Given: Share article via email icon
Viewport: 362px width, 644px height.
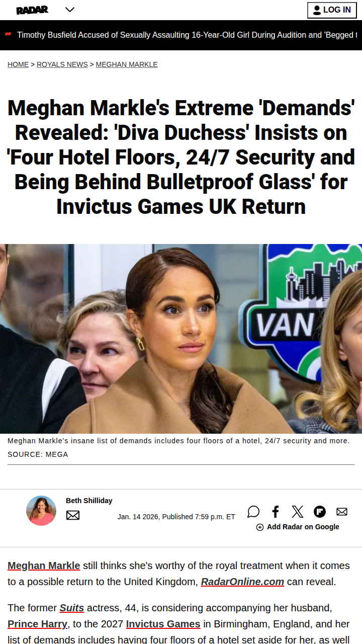Looking at the screenshot, I should (x=342, y=512).
